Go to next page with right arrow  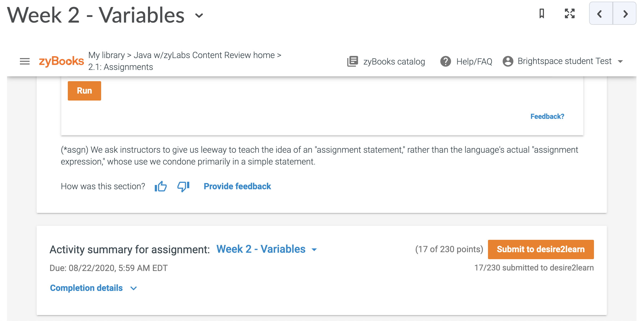pos(625,14)
